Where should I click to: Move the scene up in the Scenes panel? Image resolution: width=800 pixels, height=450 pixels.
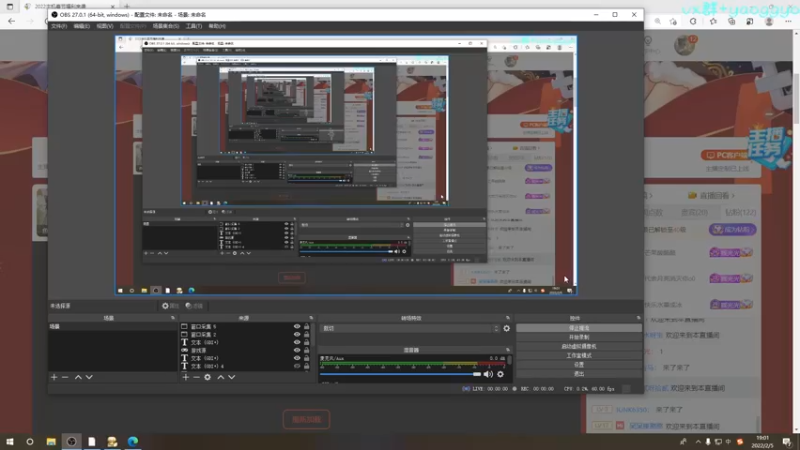tap(78, 377)
